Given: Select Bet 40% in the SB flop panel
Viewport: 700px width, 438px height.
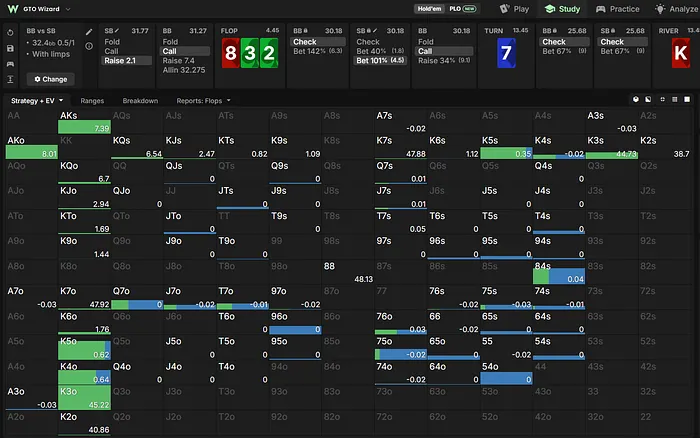Looking at the screenshot, I should click(x=380, y=51).
